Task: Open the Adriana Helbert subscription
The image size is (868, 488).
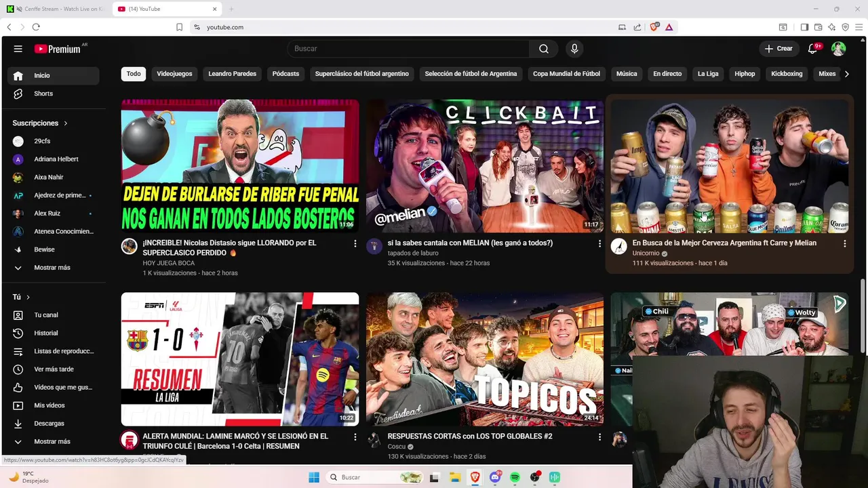Action: point(54,159)
